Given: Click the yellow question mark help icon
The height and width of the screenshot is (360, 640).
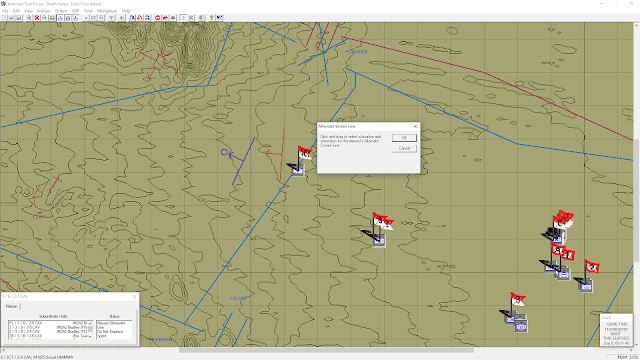Looking at the screenshot, I should coord(211,18).
